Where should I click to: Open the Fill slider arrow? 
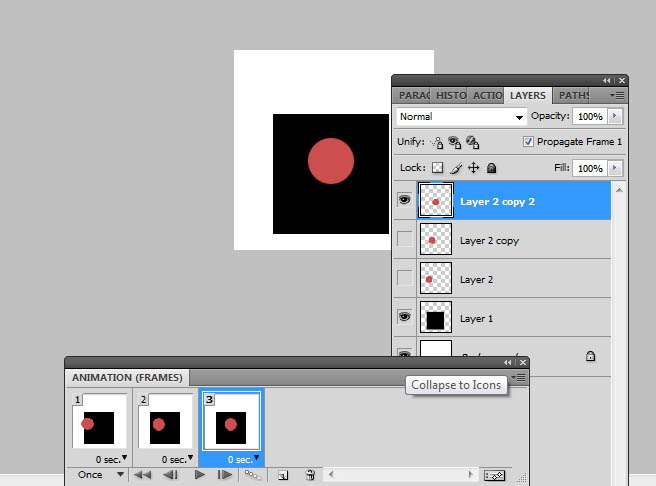[615, 168]
